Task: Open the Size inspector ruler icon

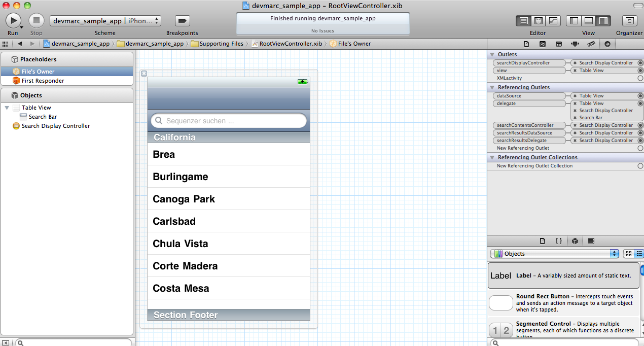Action: 591,44
